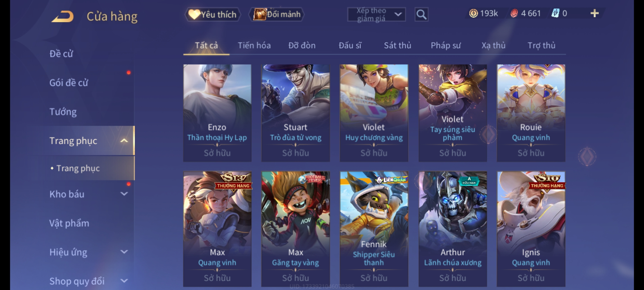
Task: Switch to the Sát thủ tab
Action: tap(397, 45)
